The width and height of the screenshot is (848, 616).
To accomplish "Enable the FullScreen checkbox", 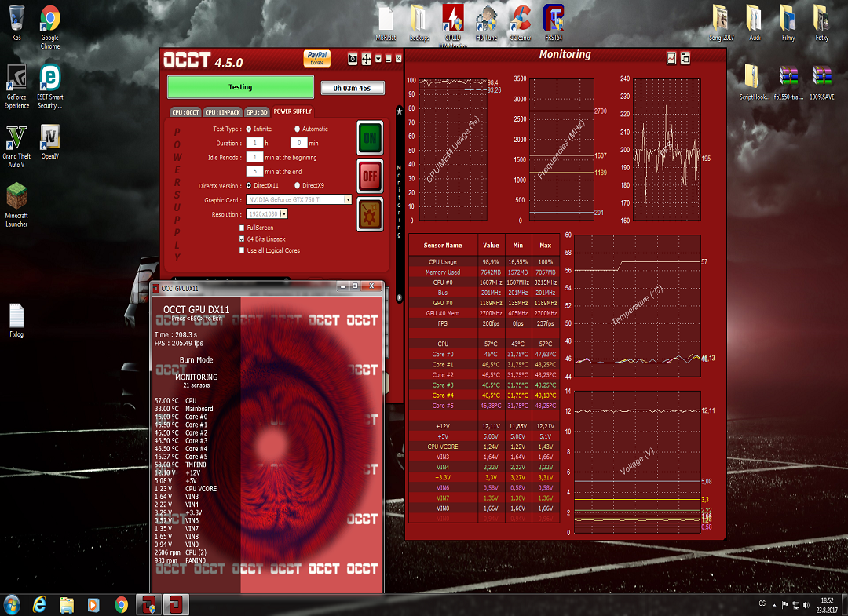I will [242, 228].
